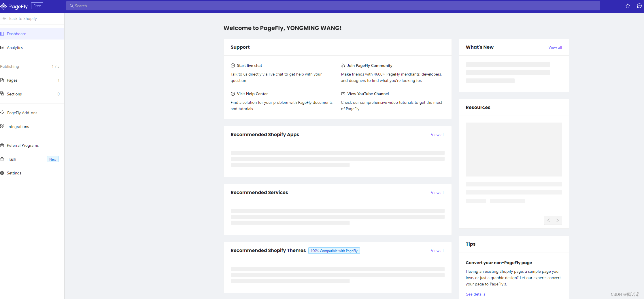
Task: Open the Analytics menu item
Action: click(x=32, y=48)
